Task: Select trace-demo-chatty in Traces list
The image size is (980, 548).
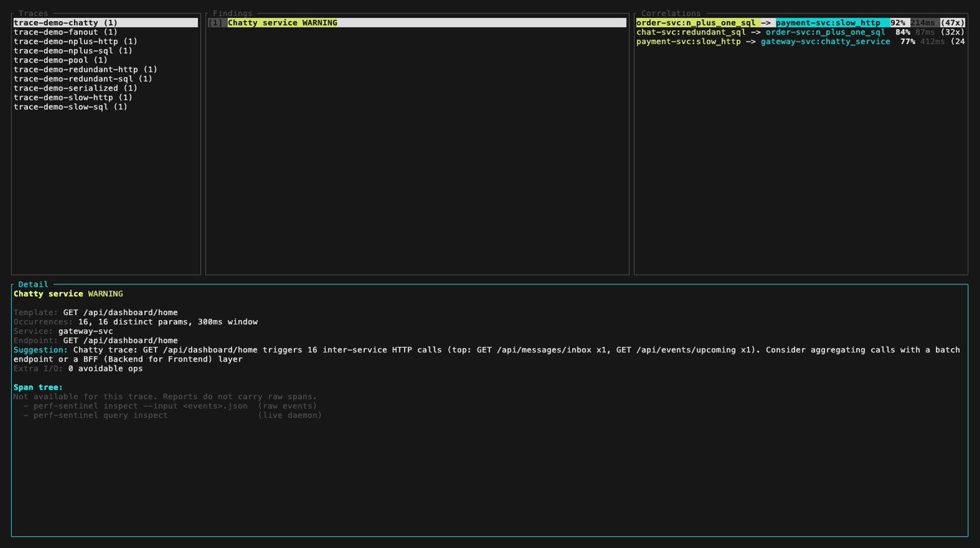Action: (105, 23)
